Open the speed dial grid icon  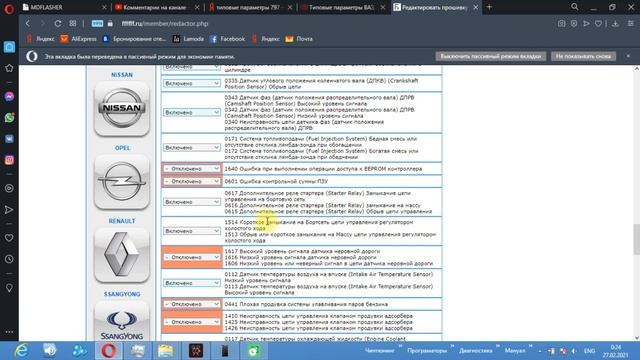[x=73, y=24]
